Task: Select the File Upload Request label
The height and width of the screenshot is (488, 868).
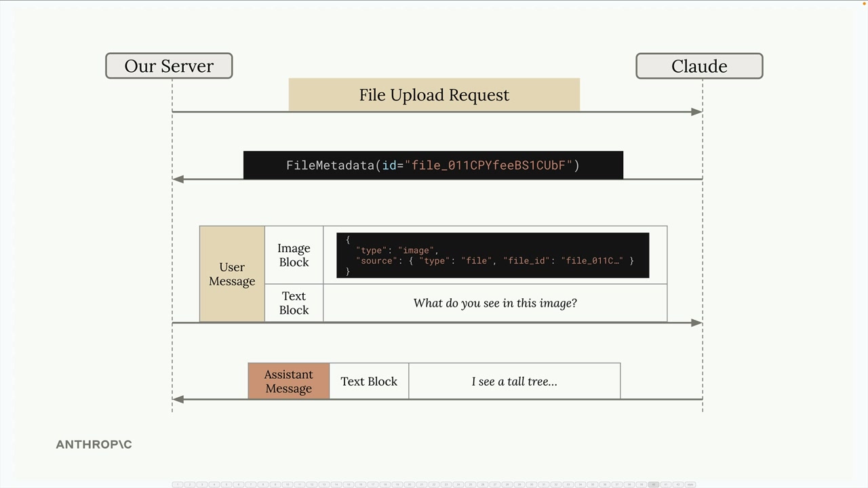Action: 434,95
